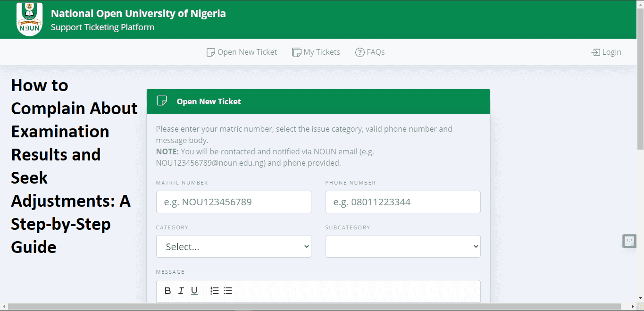Image resolution: width=644 pixels, height=311 pixels.
Task: Click the NOUN university logo
Action: pos(30,19)
